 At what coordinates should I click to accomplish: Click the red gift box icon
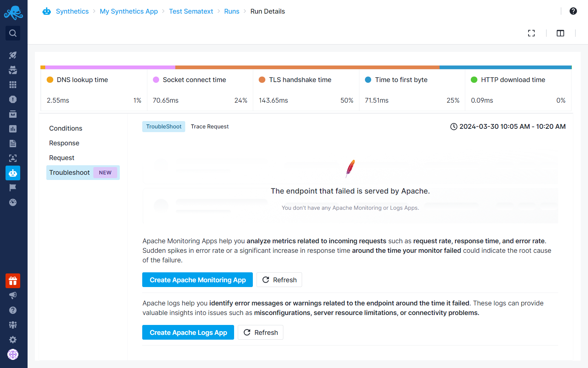(x=13, y=281)
